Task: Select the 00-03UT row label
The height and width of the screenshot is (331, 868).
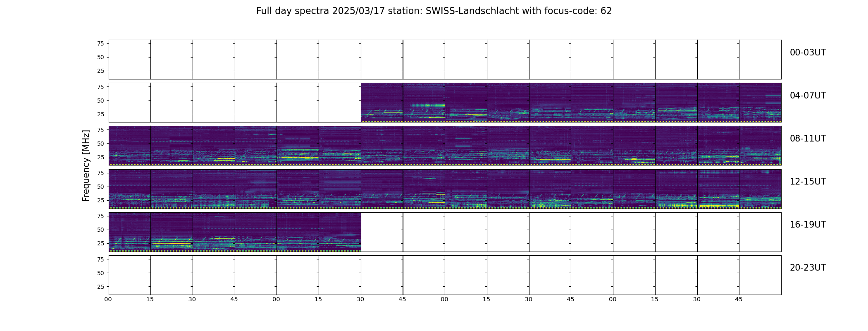Action: click(x=808, y=53)
